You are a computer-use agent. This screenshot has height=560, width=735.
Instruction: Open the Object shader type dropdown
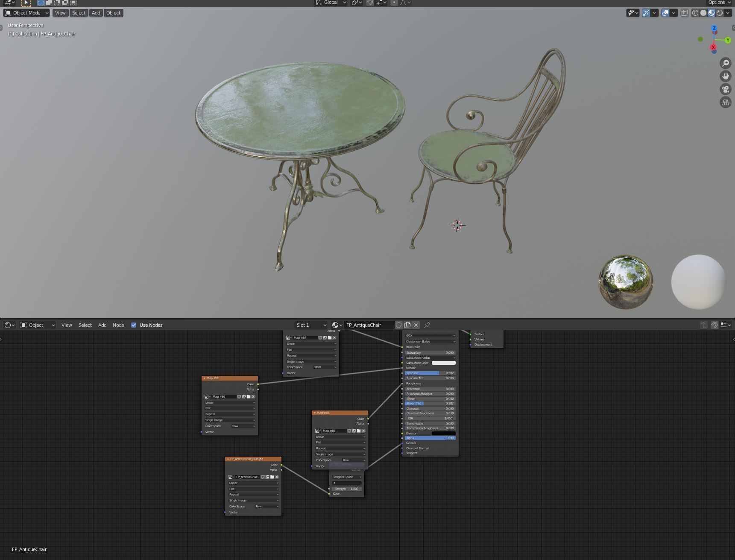[38, 325]
